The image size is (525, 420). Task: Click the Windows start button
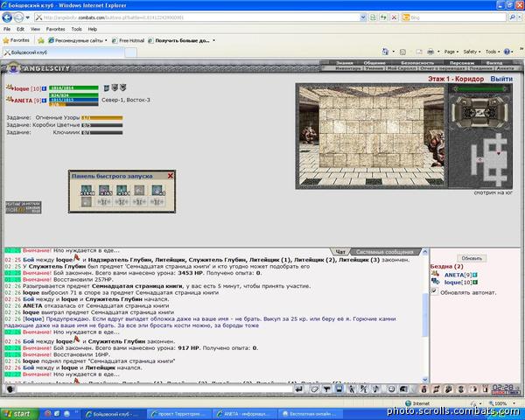(19, 414)
